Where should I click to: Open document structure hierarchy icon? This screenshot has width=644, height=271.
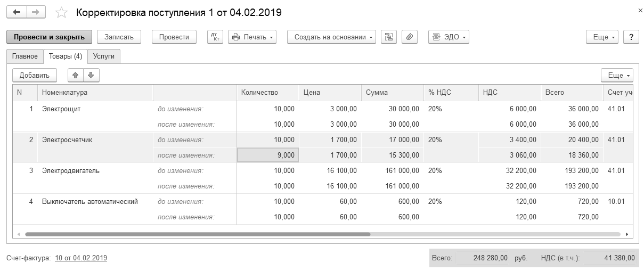(x=389, y=37)
